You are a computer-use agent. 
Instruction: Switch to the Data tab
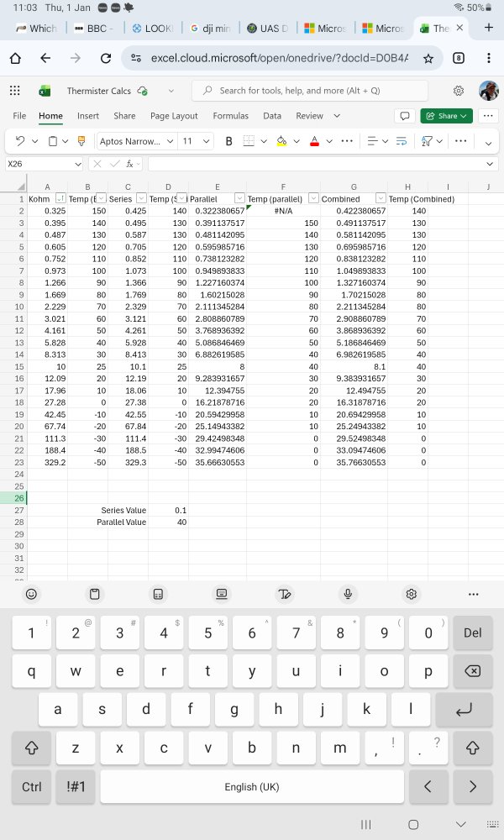click(272, 116)
